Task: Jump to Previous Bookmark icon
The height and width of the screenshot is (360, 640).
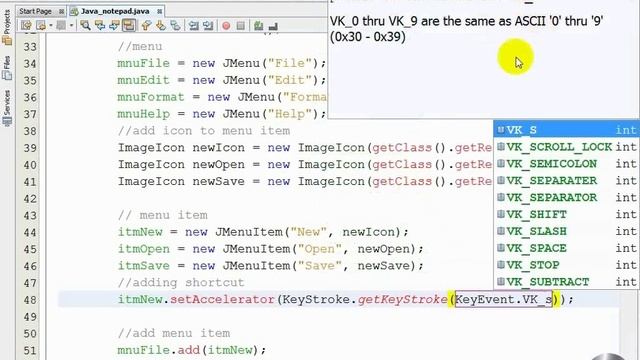Action: 146,26
